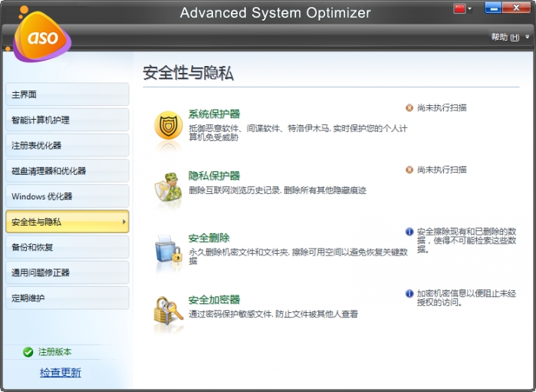Screen dimensions: 536x392
Task: Open the Secure Encryptor padlock icon
Action: click(168, 311)
